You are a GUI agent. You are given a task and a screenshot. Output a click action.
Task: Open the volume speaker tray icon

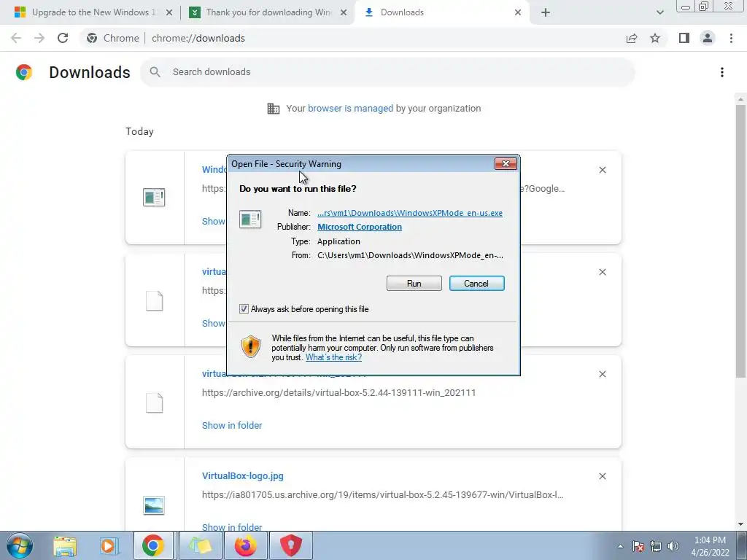coord(673,546)
